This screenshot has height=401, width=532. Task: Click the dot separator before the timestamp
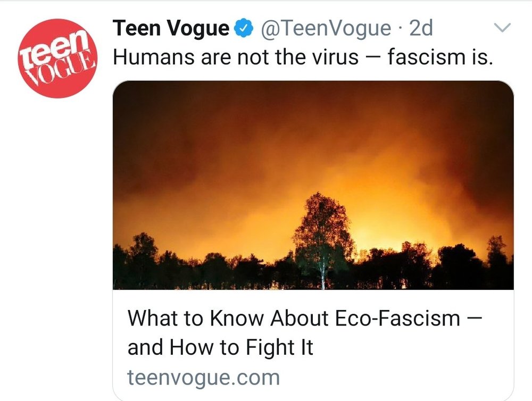(400, 29)
